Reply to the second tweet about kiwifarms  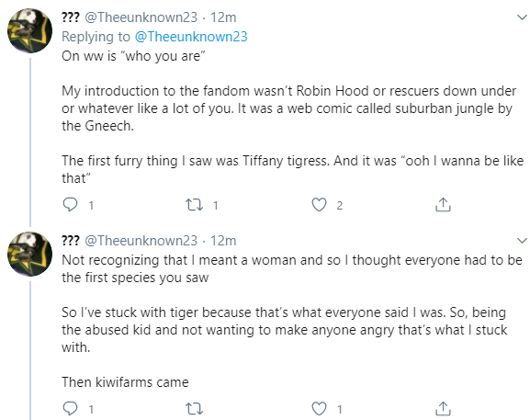(71, 408)
